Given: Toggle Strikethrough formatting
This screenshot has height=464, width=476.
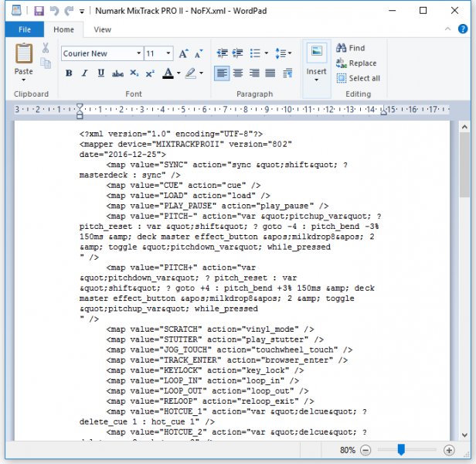Looking at the screenshot, I should [x=117, y=73].
